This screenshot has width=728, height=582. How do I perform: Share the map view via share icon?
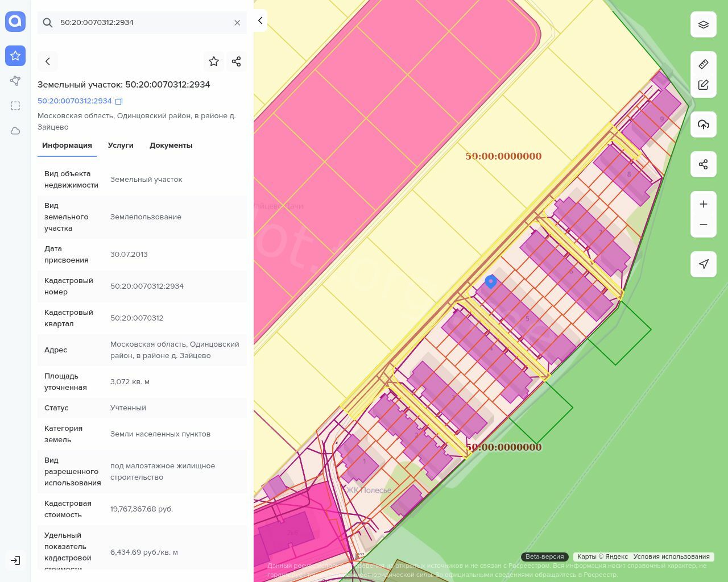pos(704,164)
